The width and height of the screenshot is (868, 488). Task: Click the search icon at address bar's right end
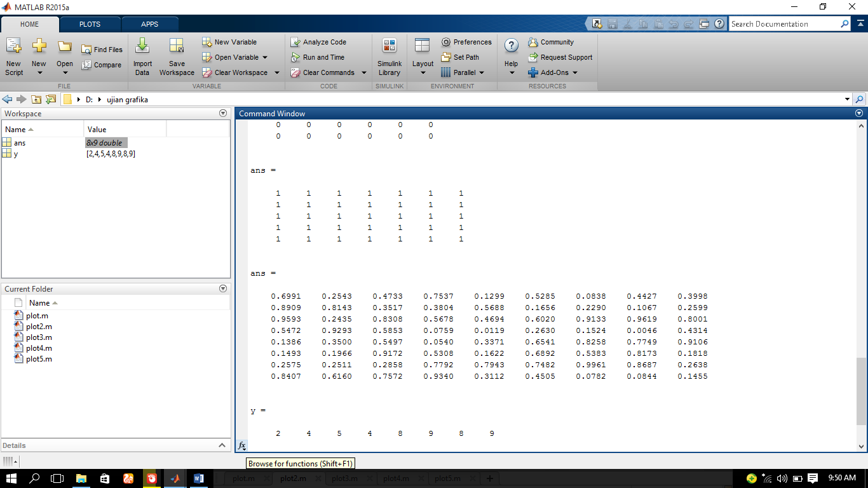click(860, 99)
